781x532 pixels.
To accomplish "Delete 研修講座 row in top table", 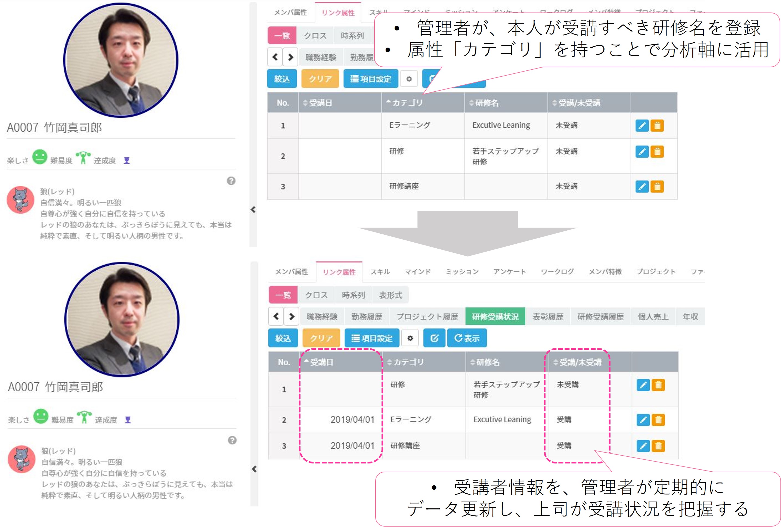I will (657, 187).
